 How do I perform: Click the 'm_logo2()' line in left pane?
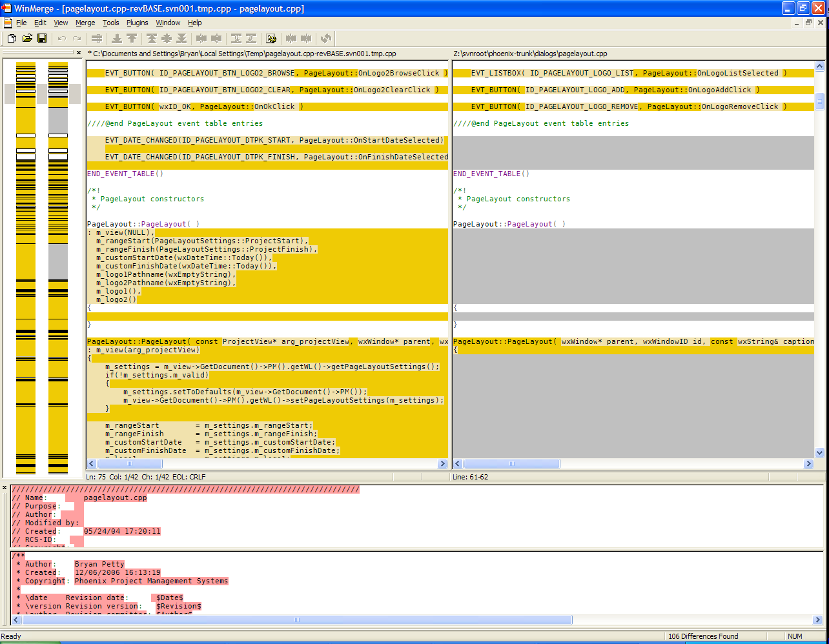(x=116, y=299)
